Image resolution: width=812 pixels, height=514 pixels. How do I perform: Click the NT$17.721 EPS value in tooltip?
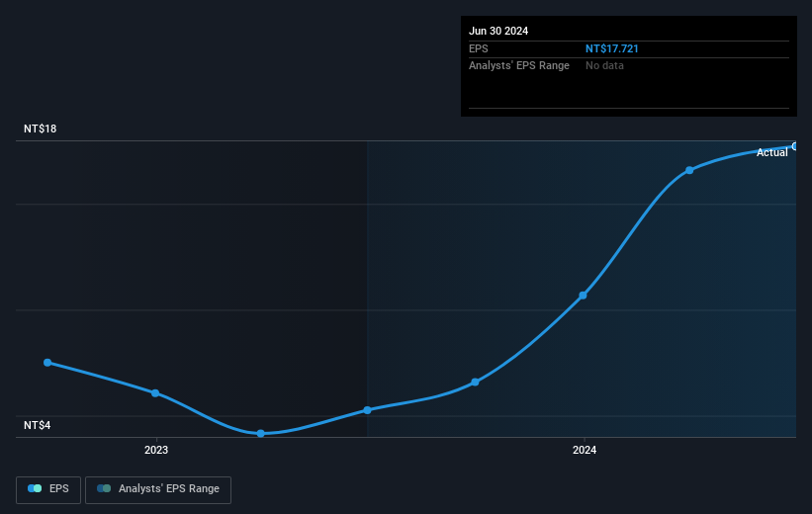point(611,48)
